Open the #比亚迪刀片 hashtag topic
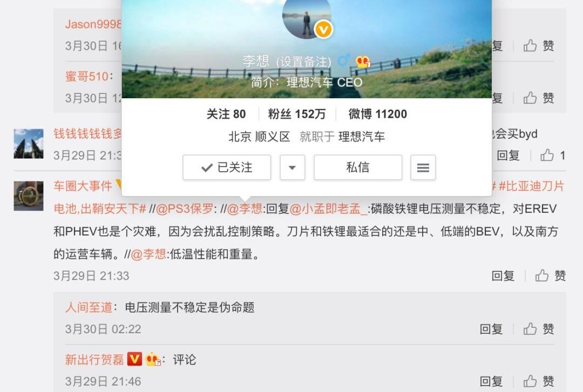This screenshot has width=583, height=392. (x=531, y=186)
